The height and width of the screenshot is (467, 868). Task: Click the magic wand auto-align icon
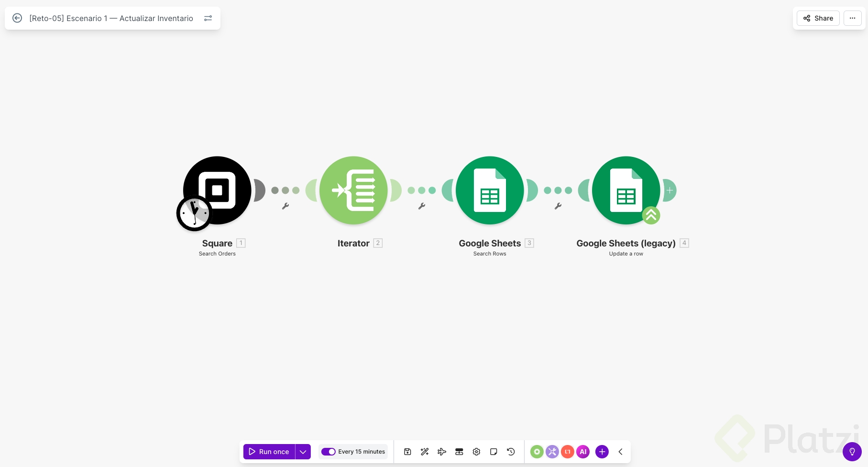coord(425,452)
